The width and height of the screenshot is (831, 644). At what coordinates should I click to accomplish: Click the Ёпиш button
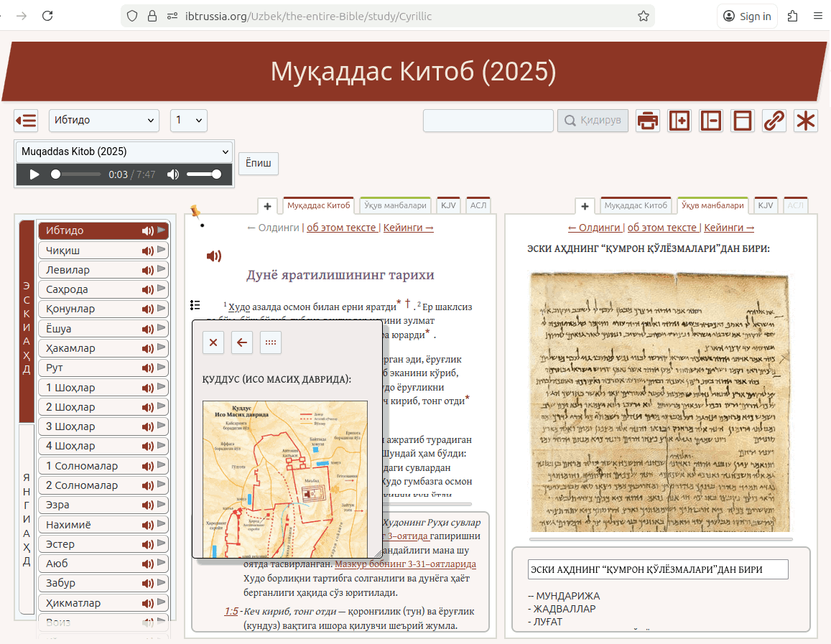pos(258,164)
